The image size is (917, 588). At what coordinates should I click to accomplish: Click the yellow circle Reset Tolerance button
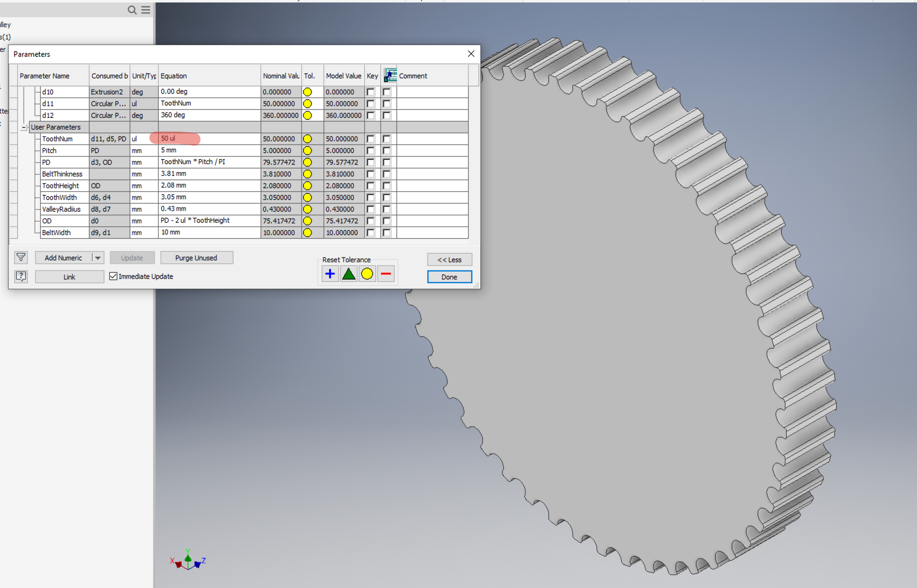367,274
